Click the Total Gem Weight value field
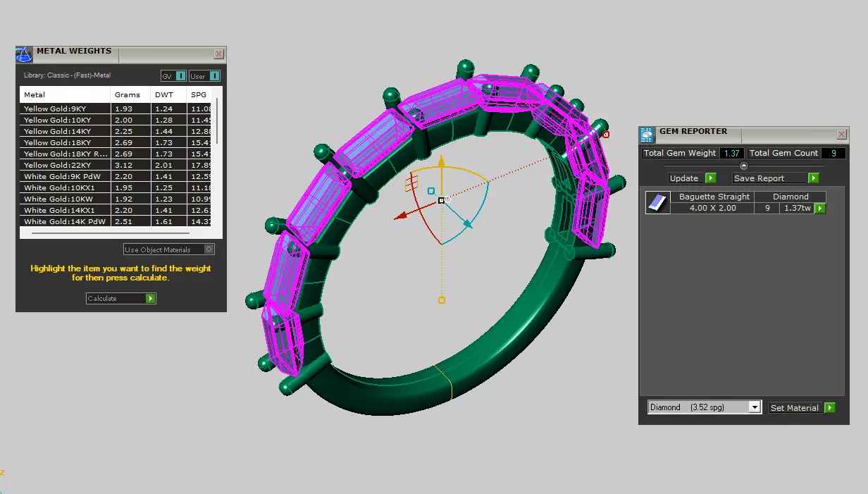This screenshot has width=868, height=494. pyautogui.click(x=731, y=153)
